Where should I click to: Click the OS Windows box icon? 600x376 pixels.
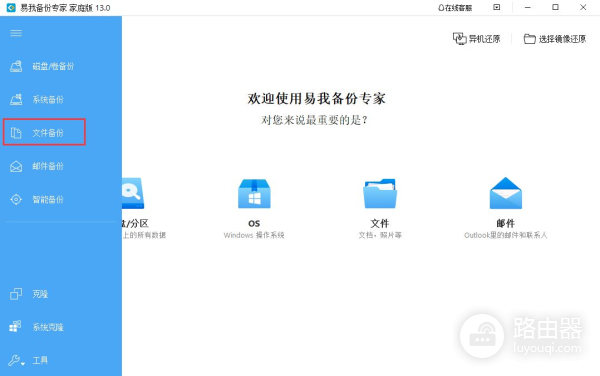[254, 194]
